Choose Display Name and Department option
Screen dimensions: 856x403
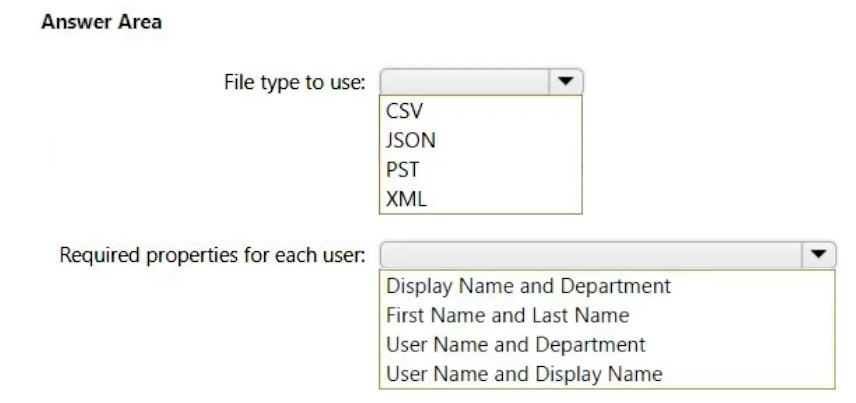[x=527, y=286]
